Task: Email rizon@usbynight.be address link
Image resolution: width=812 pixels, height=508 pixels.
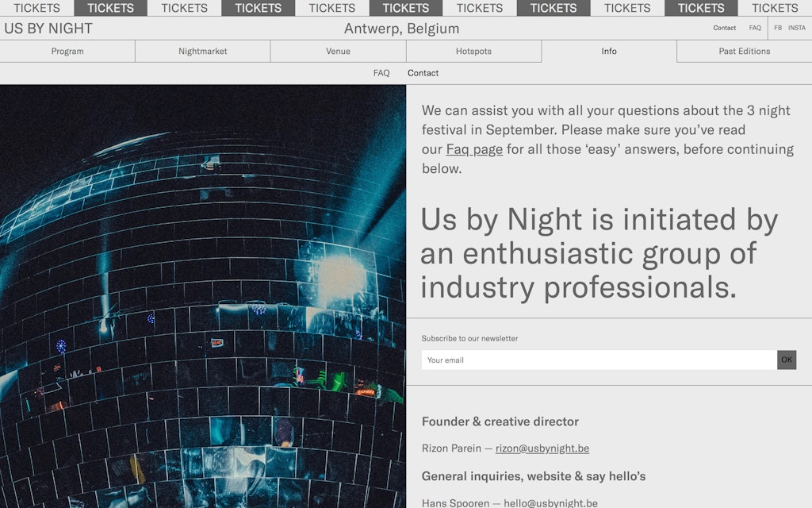Action: [542, 448]
